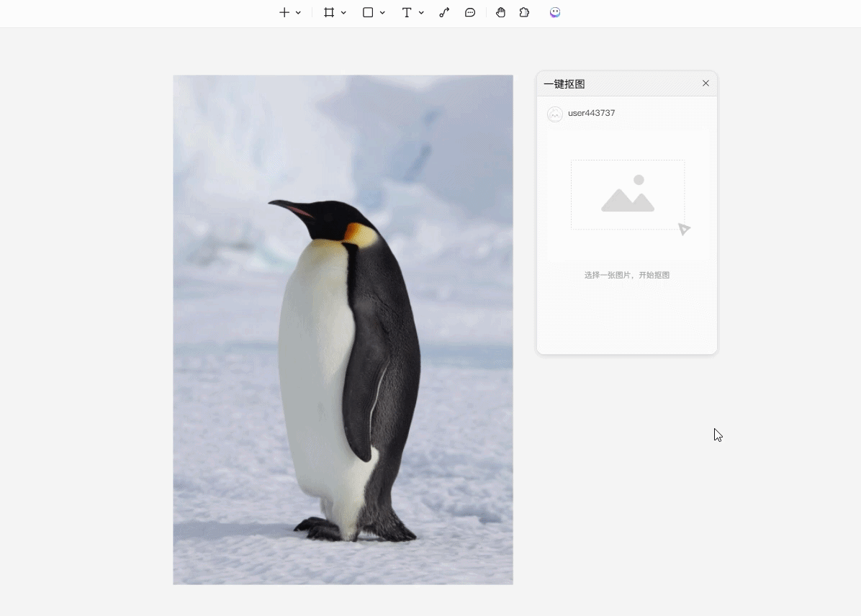Image resolution: width=861 pixels, height=616 pixels.
Task: Click the user443737 username
Action: click(591, 113)
